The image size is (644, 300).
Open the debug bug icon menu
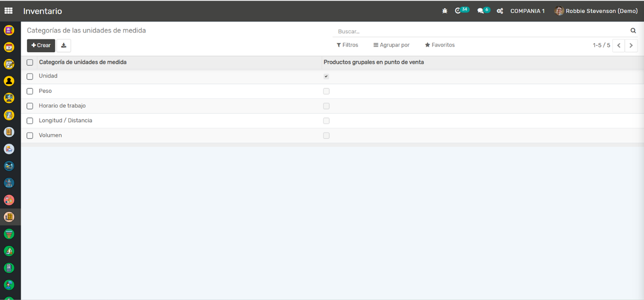(445, 11)
